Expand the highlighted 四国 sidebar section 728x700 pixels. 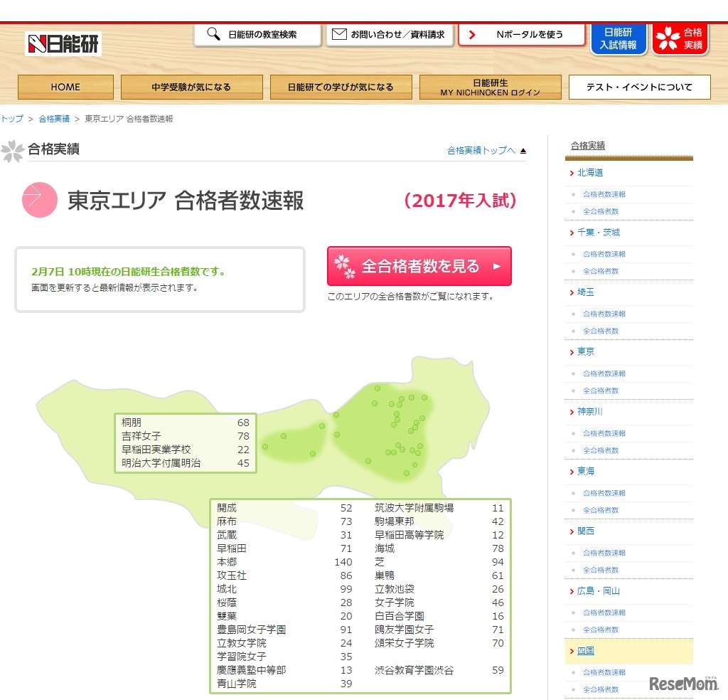point(586,651)
